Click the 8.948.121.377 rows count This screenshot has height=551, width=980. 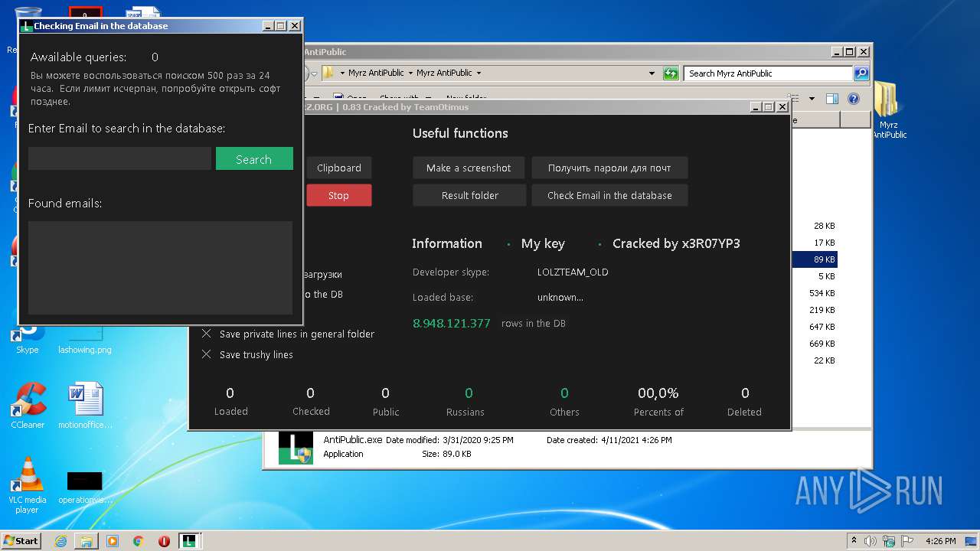452,323
